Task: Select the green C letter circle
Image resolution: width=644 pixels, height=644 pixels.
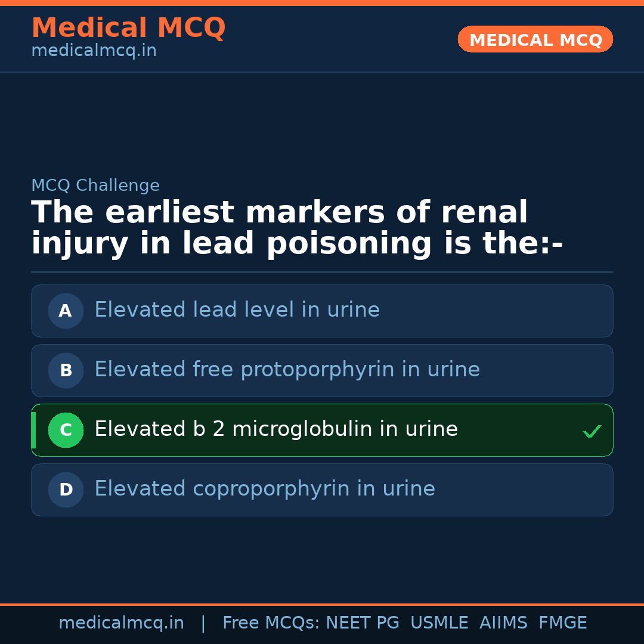Action: click(66, 430)
